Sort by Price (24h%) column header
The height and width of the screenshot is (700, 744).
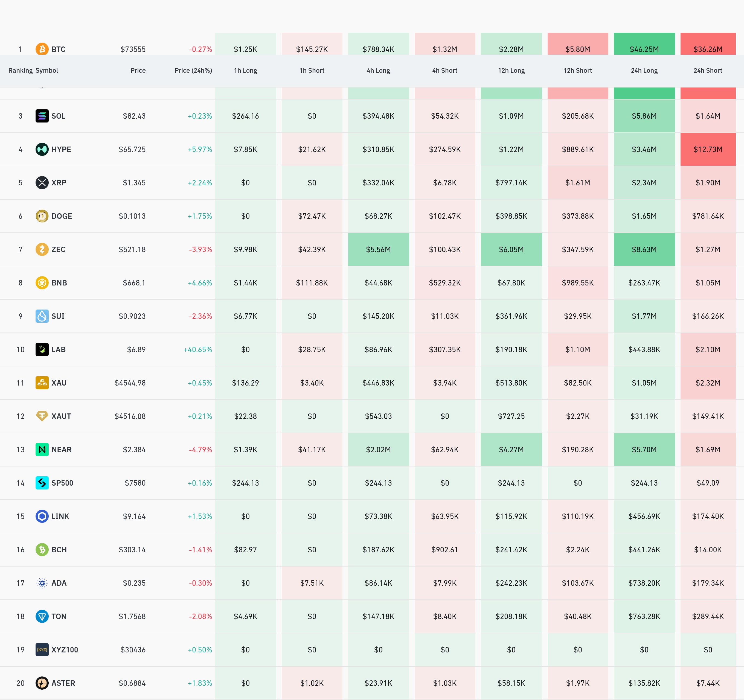click(x=193, y=70)
